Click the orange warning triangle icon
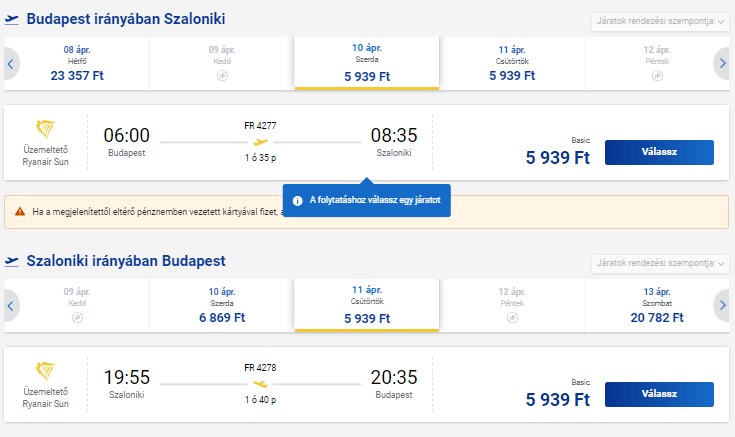The image size is (735, 437). click(x=21, y=212)
